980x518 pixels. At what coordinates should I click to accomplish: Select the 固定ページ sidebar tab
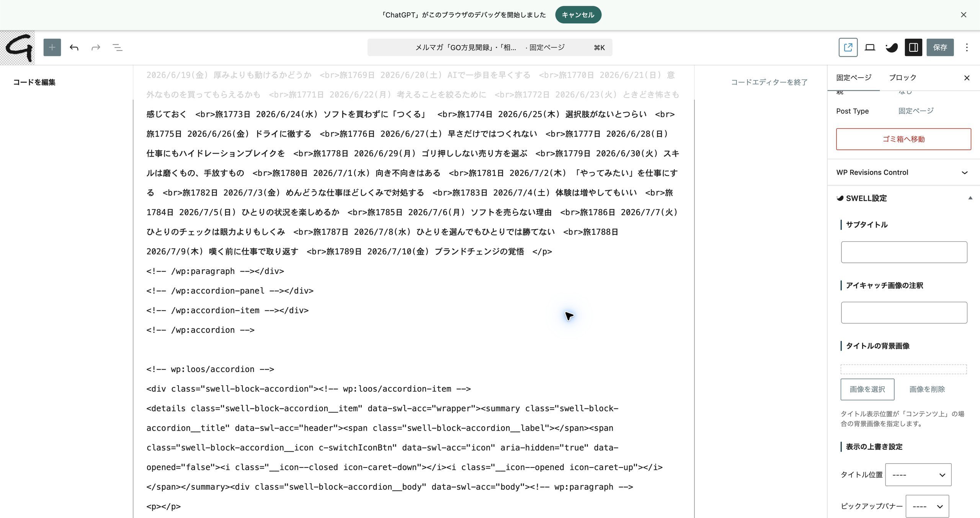tap(854, 78)
